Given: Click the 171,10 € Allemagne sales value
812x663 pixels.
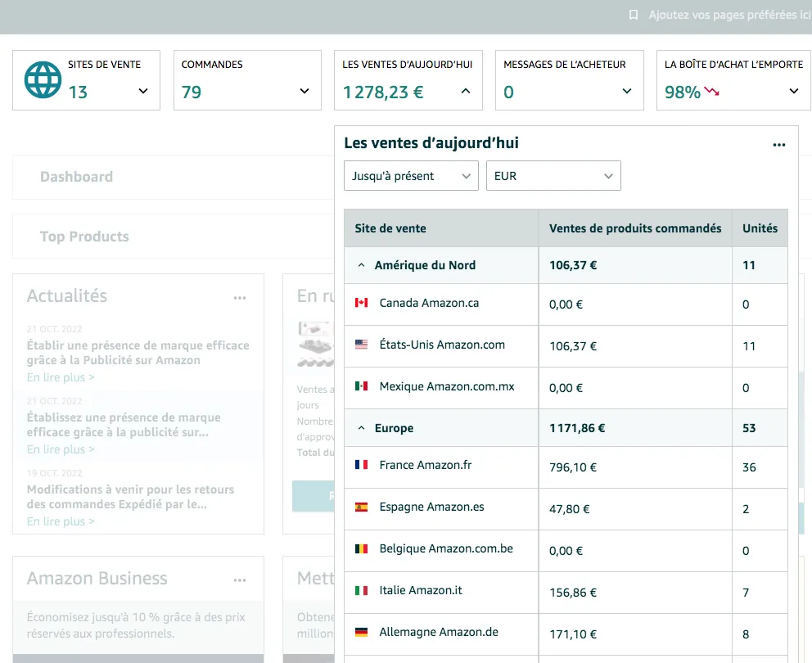Looking at the screenshot, I should [573, 634].
